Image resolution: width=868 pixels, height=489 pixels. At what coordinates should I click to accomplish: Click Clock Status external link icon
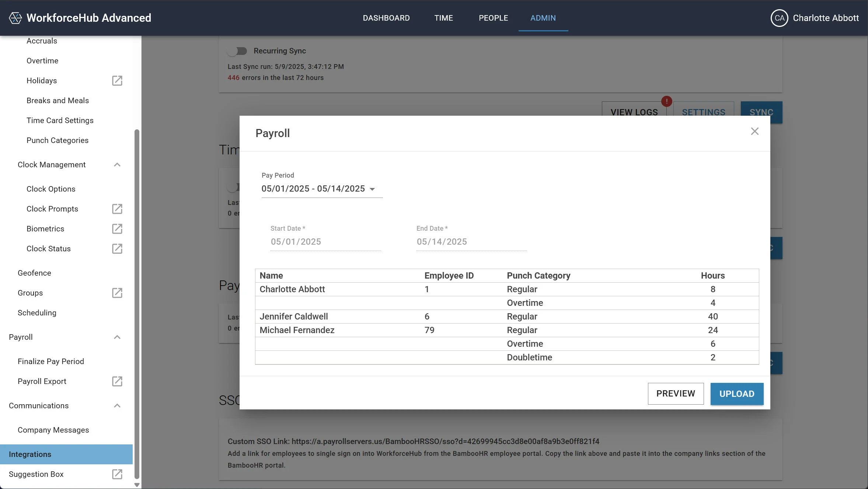117,249
